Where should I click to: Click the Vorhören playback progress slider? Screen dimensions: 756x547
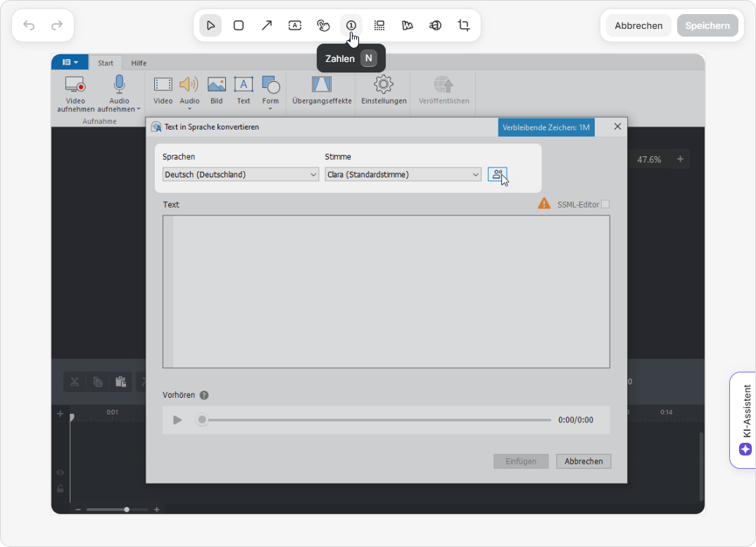click(377, 420)
